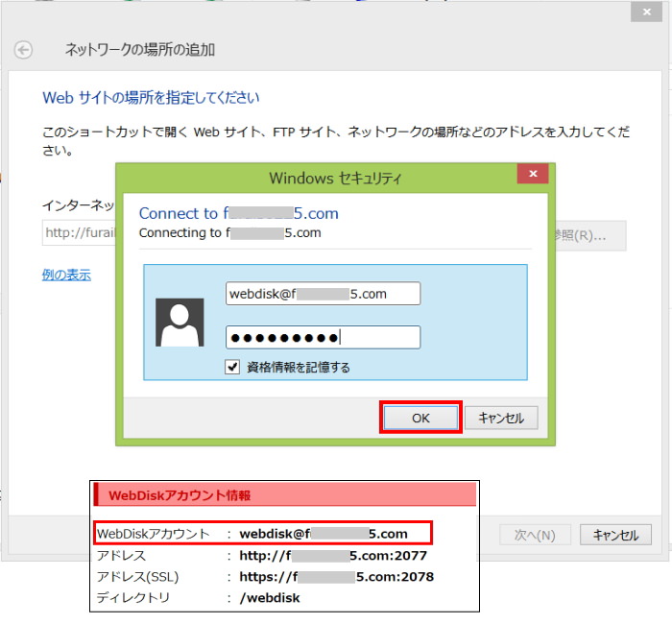Cancel the Windows Security credential dialog

click(501, 418)
